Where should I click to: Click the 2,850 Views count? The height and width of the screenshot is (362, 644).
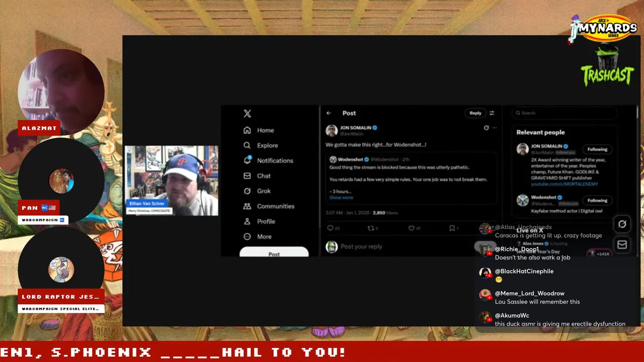(385, 213)
